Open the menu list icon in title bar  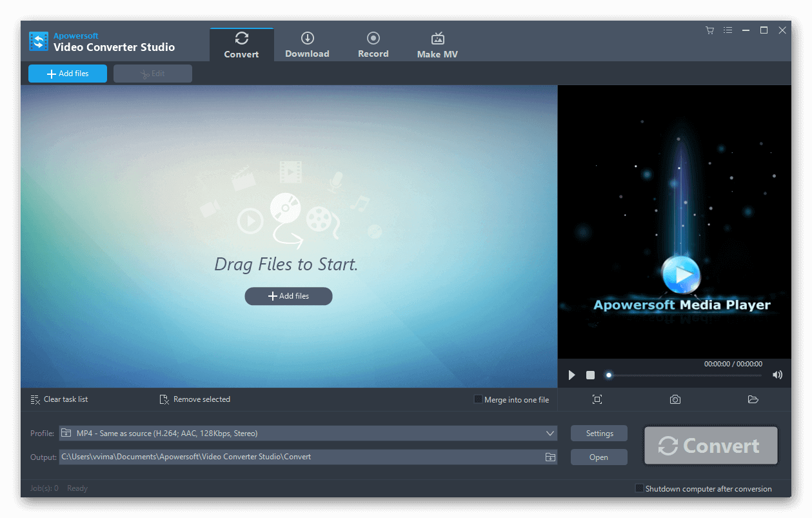coord(728,30)
